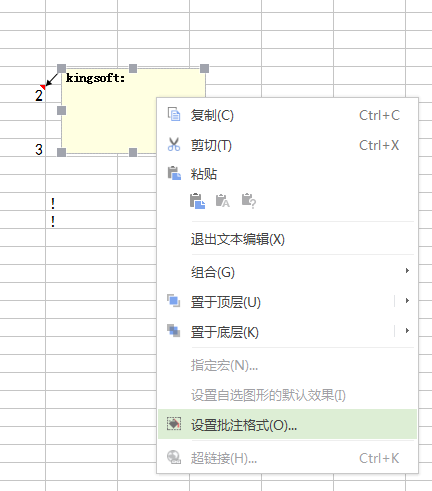Viewport: 432px width, 491px height.
Task: Click the bring to front icon
Action: tap(174, 301)
